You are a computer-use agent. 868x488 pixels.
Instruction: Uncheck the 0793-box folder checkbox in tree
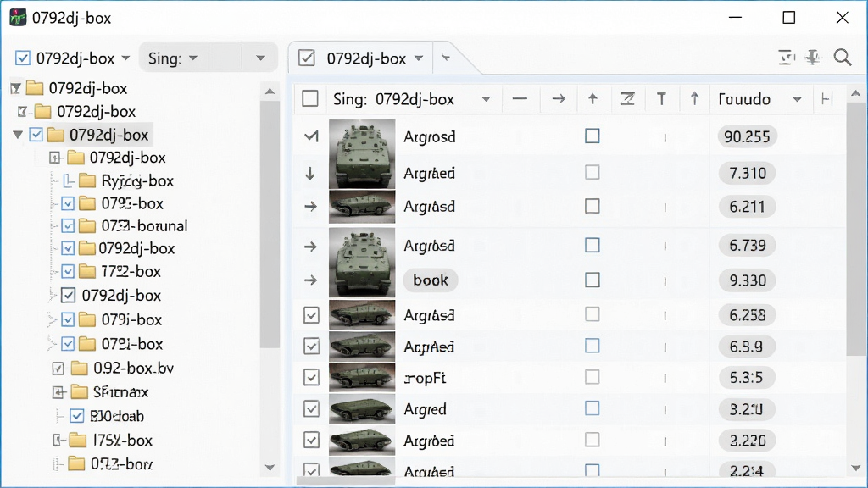tap(68, 203)
